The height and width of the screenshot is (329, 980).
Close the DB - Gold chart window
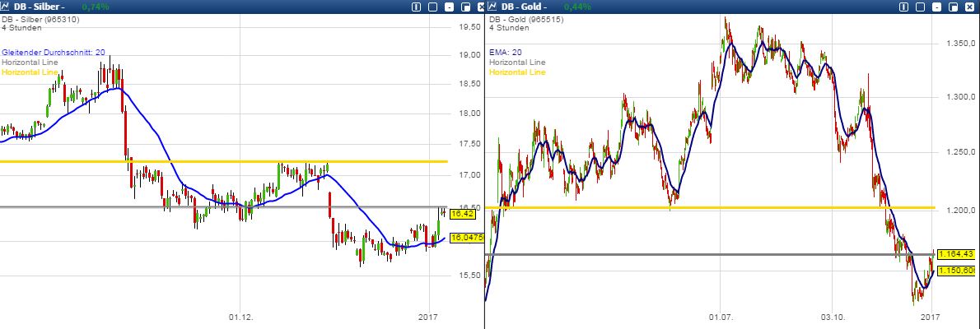(969, 7)
